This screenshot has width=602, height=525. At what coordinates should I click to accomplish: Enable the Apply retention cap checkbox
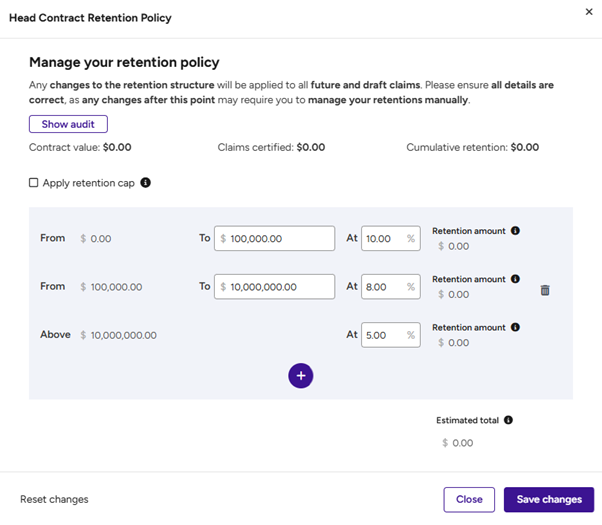[x=34, y=183]
